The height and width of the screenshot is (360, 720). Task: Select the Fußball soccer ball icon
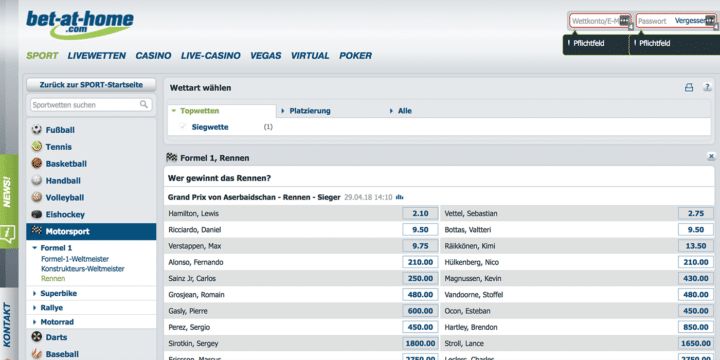(37, 130)
